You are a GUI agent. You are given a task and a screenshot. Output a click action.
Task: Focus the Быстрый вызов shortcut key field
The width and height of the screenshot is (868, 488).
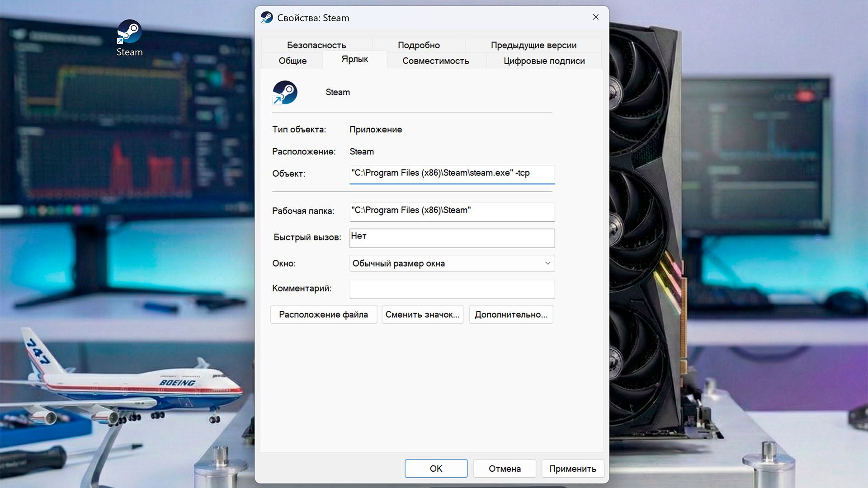(x=451, y=238)
